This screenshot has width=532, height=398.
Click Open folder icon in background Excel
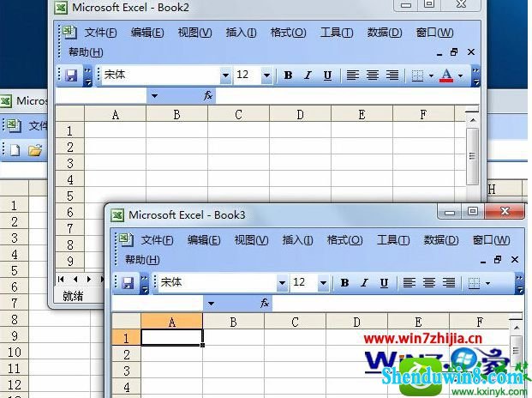click(x=35, y=150)
